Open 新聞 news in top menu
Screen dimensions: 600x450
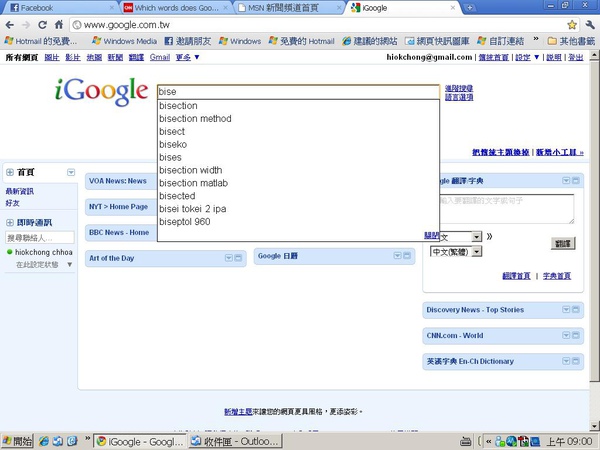115,57
